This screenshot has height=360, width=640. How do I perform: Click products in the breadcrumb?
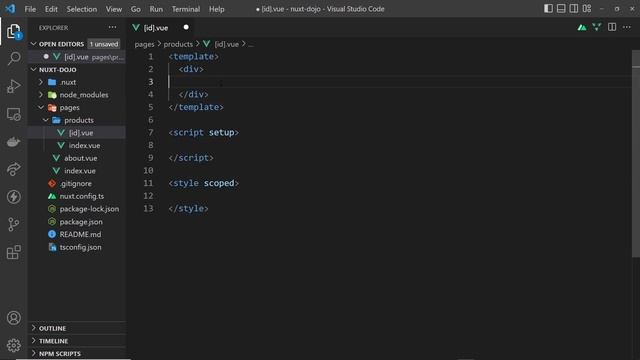coord(178,44)
